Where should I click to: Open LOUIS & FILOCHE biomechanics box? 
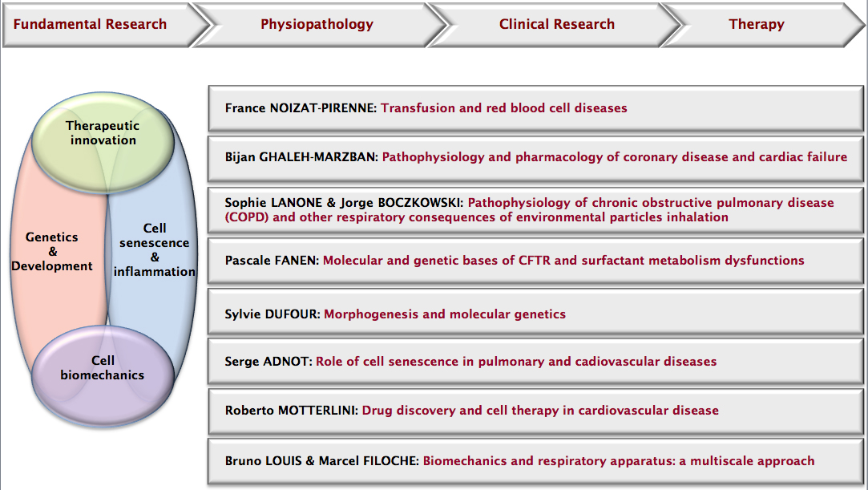pos(535,461)
